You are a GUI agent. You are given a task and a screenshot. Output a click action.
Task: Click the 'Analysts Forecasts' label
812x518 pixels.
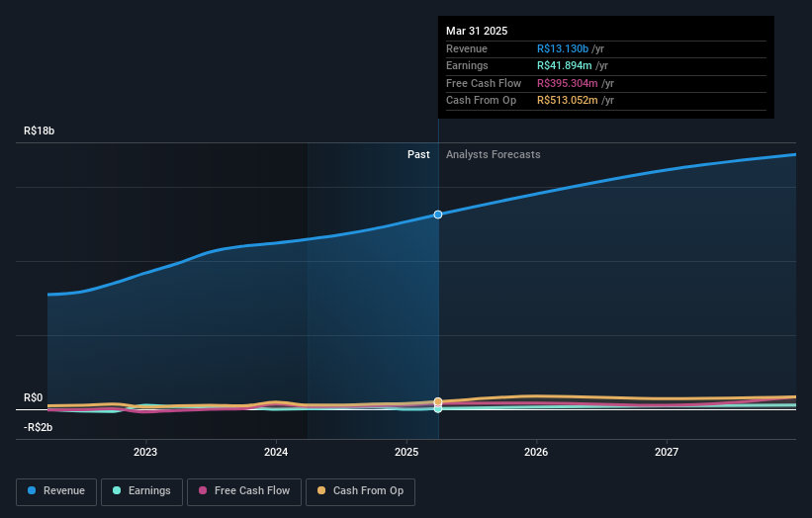coord(493,154)
